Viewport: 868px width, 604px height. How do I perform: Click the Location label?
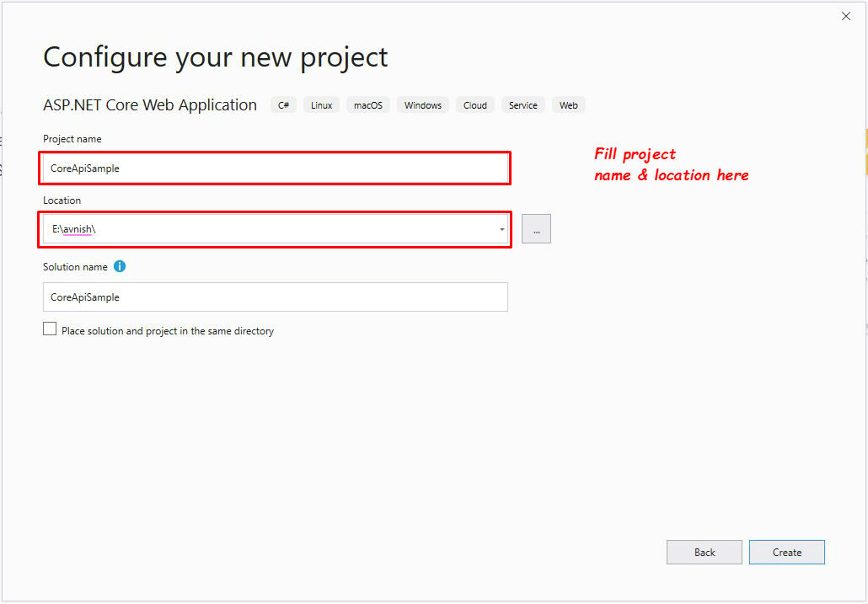pos(62,200)
